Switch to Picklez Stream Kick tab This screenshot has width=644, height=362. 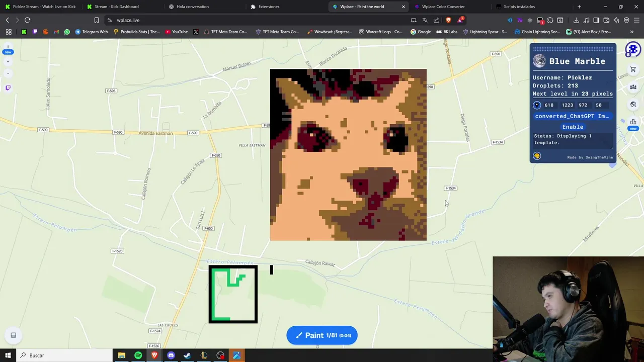(40, 7)
